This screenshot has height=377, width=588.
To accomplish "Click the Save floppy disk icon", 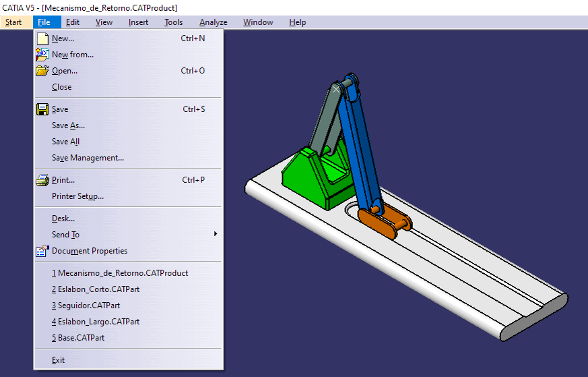I will 42,109.
